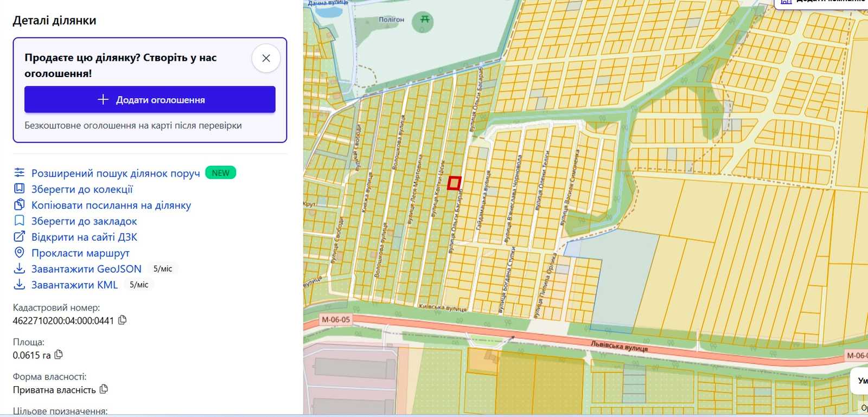This screenshot has width=868, height=417.
Task: Choose 'Копіювати посилання на ділянку'
Action: [111, 205]
